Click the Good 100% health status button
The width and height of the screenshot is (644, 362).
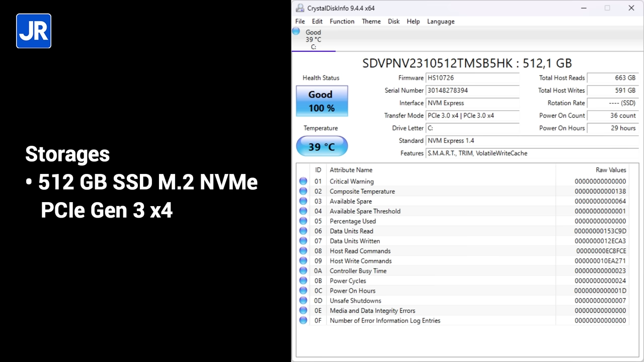pyautogui.click(x=321, y=101)
